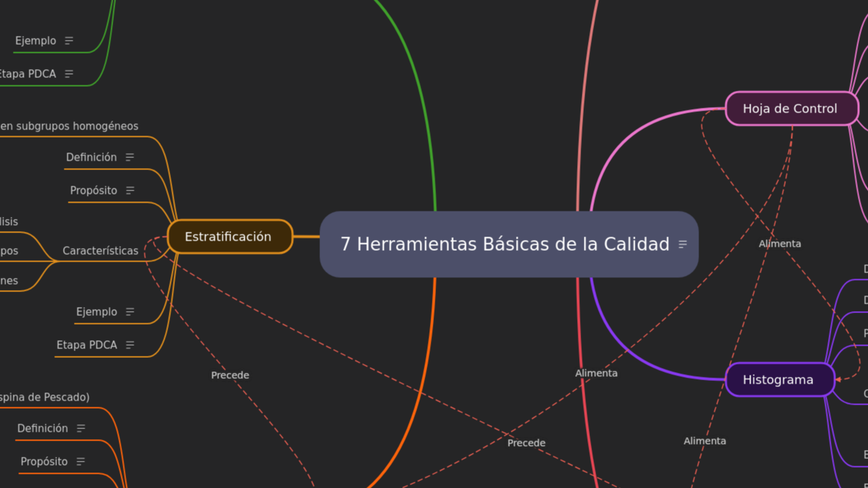Click the "7 Herramientas Básicas de la Calidad" topic

click(x=509, y=244)
